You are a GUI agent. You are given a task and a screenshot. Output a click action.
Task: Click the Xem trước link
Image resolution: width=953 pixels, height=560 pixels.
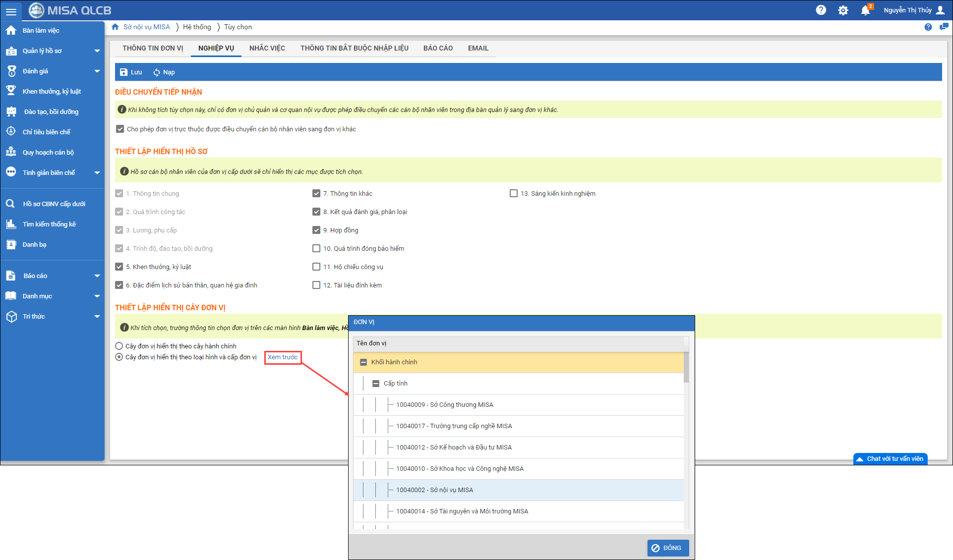(x=283, y=357)
